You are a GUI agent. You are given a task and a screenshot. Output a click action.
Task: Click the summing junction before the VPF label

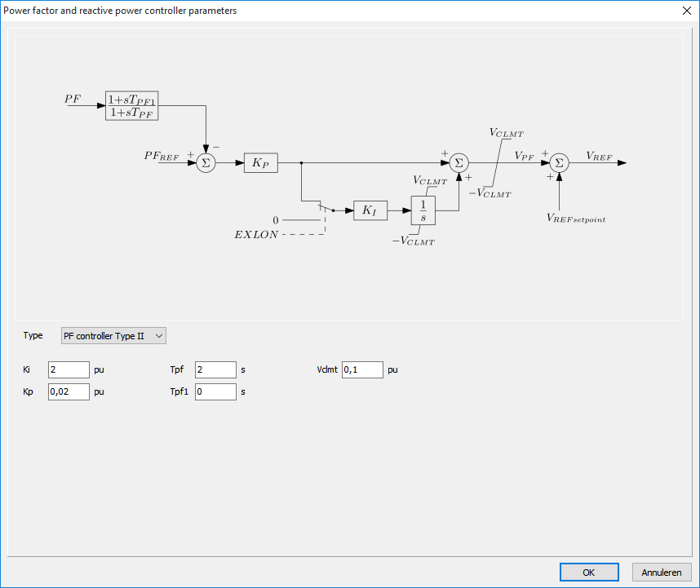[459, 163]
